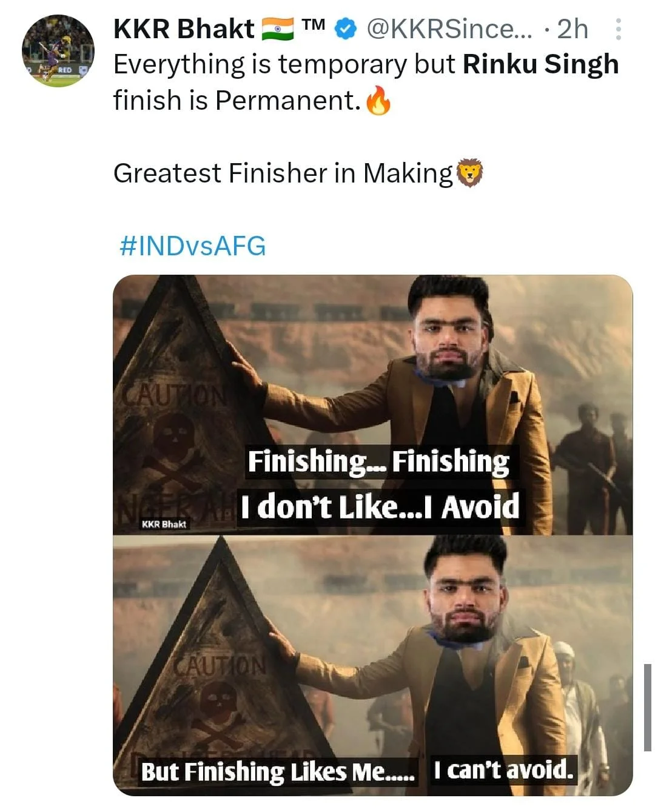The height and width of the screenshot is (812, 655).
Task: Click the blue verified badge
Action: [x=346, y=29]
